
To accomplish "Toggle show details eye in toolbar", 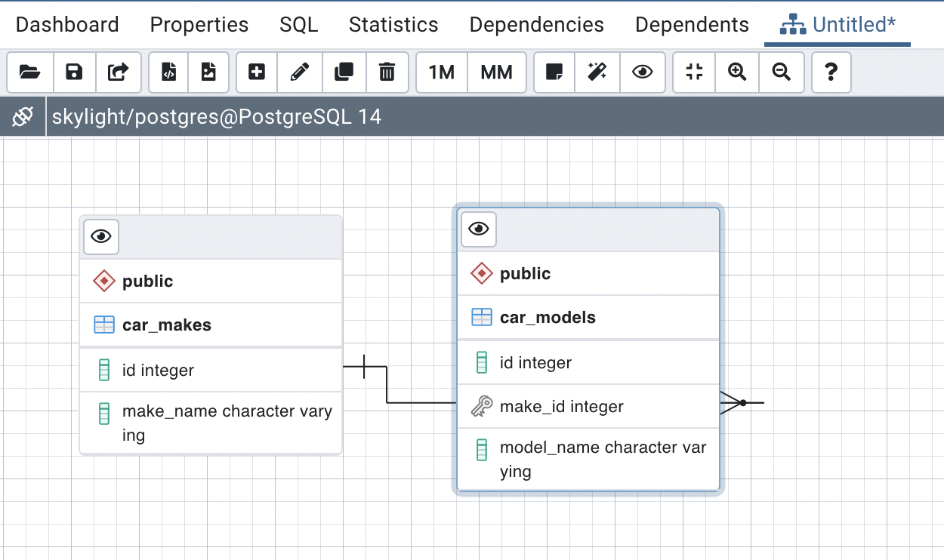I will click(642, 72).
